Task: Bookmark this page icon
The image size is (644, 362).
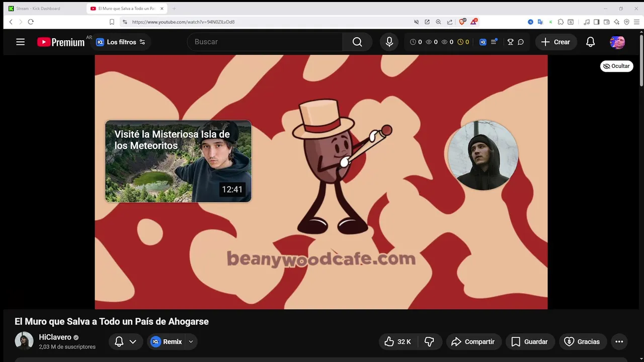Action: 112,22
